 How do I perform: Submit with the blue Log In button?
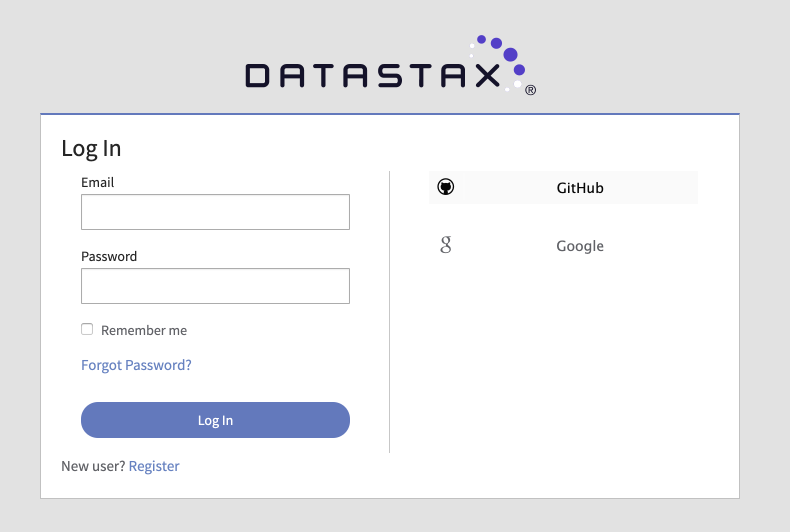click(x=215, y=420)
